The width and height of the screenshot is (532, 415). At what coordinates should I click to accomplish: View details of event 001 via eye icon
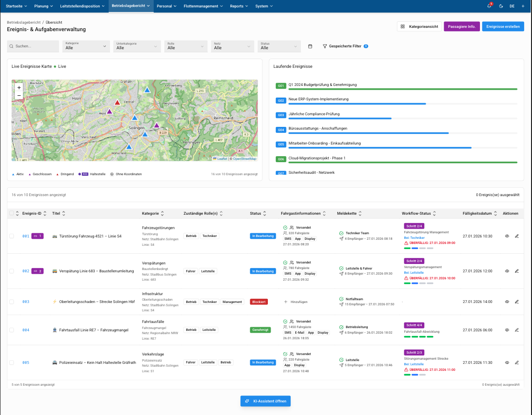507,236
